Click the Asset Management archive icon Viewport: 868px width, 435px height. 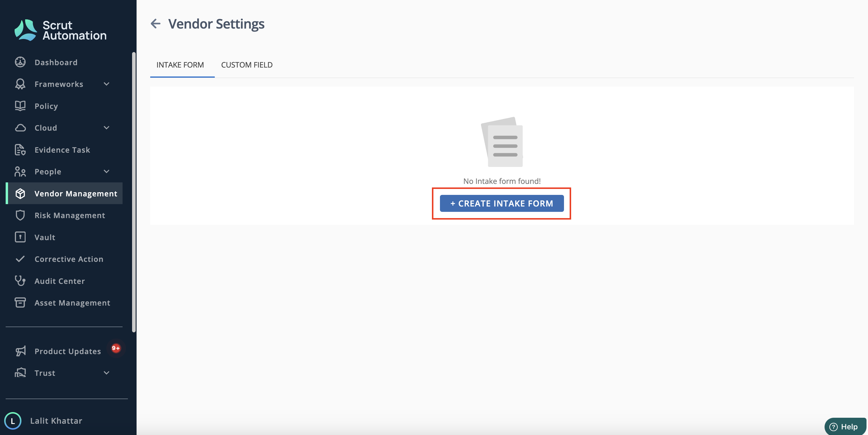[x=20, y=303]
